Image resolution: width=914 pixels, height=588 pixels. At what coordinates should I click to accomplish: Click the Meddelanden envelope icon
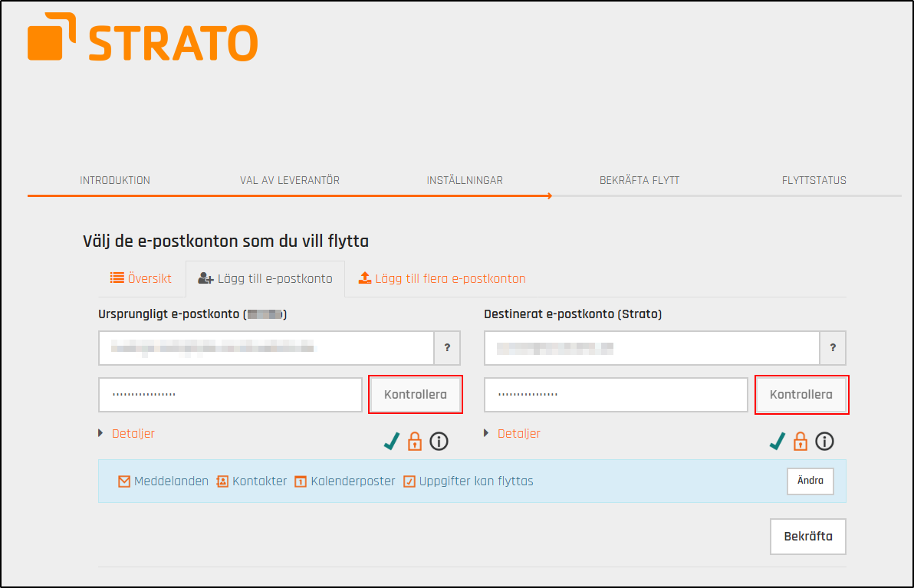[123, 481]
